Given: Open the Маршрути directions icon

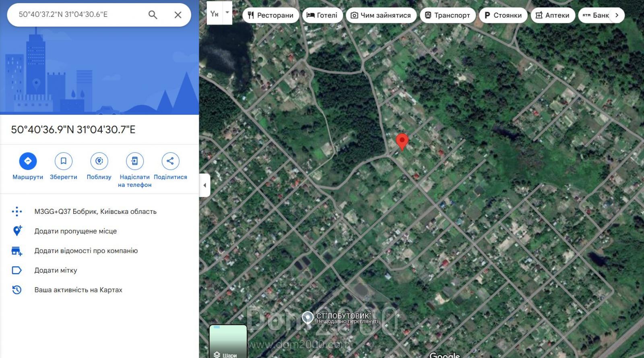Looking at the screenshot, I should pos(28,161).
